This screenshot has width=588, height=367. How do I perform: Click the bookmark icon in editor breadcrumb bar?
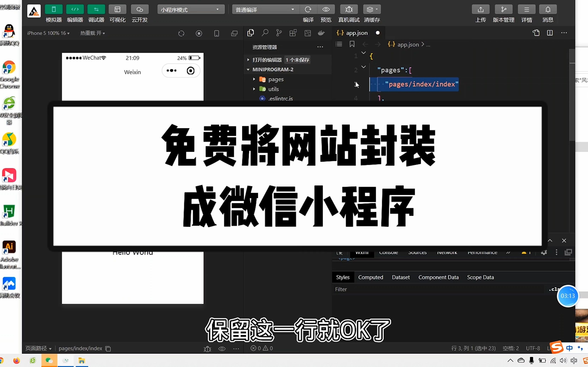click(x=352, y=44)
